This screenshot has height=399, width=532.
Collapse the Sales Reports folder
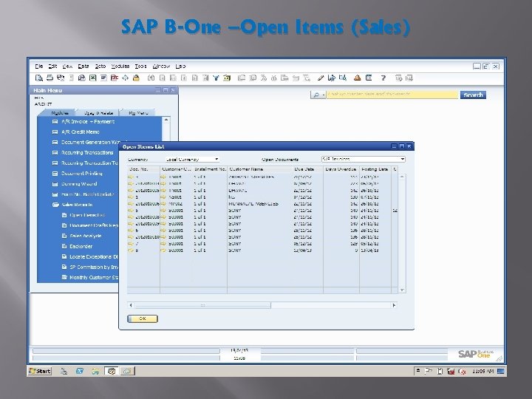click(55, 205)
